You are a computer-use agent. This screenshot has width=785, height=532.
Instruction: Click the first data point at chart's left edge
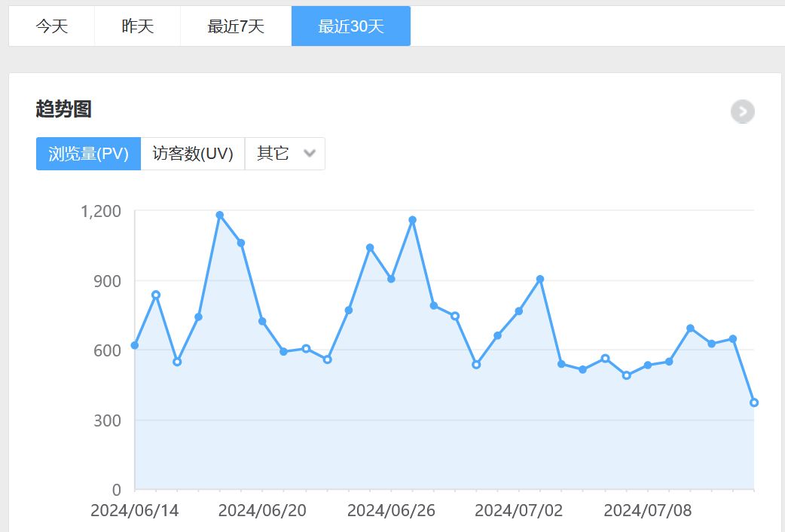[x=135, y=345]
